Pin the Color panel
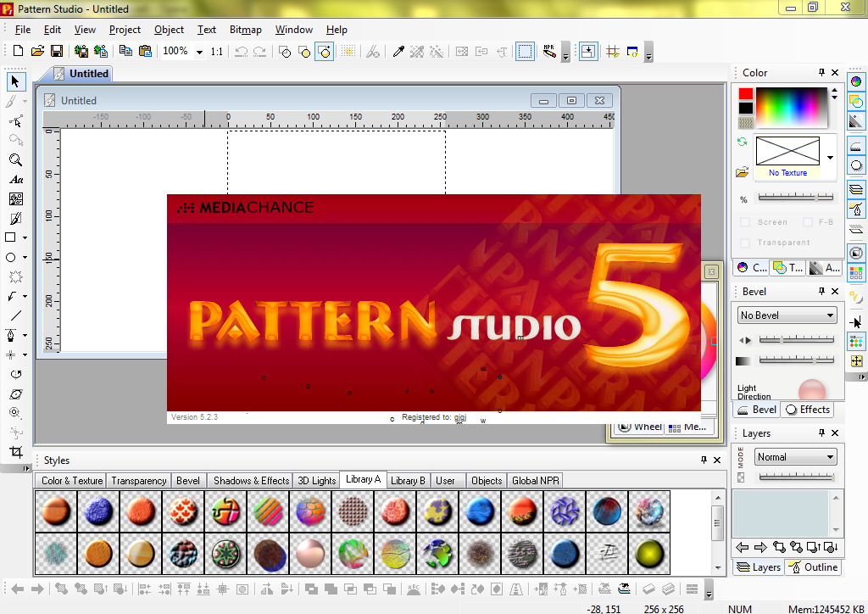Viewport: 868px width, 614px height. (821, 73)
